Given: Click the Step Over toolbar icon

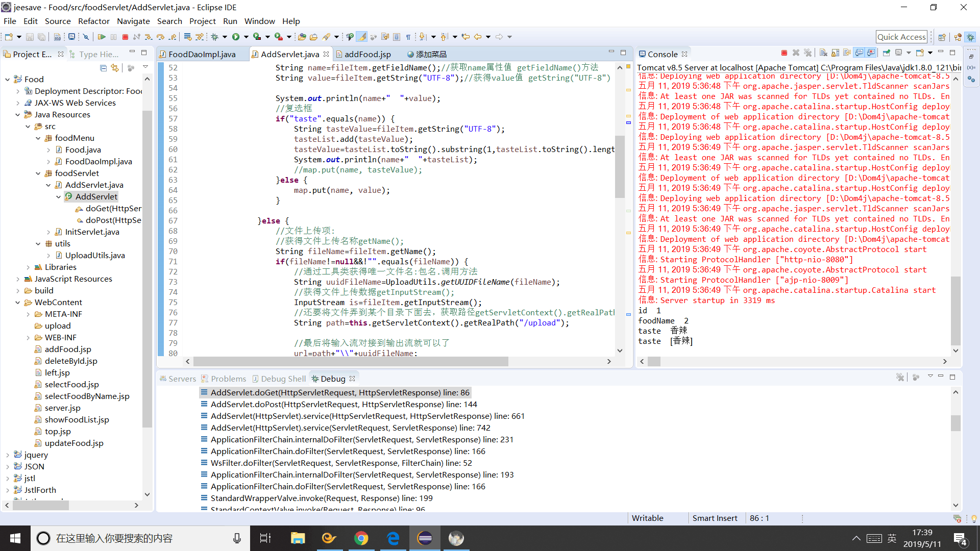Looking at the screenshot, I should coord(160,37).
